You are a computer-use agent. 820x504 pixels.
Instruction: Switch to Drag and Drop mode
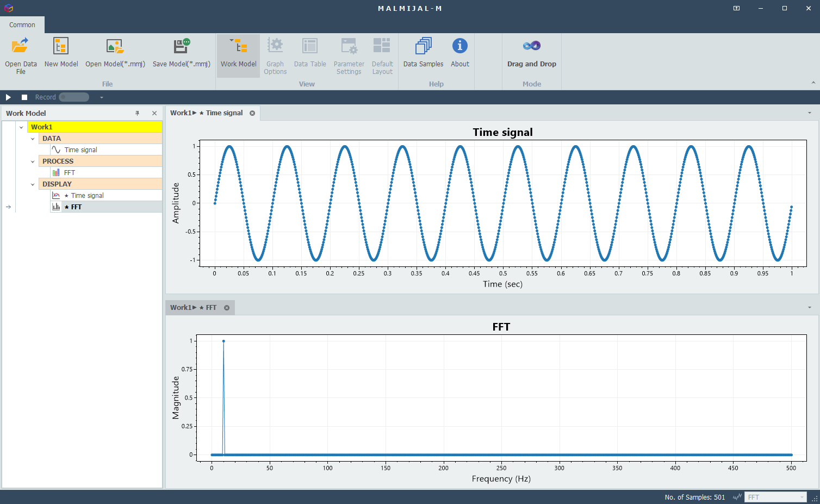(x=532, y=55)
